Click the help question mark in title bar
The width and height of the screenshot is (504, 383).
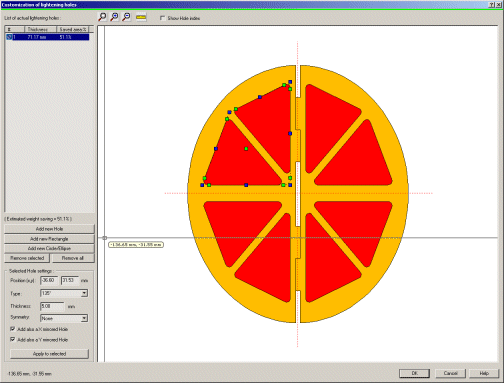(492, 5)
